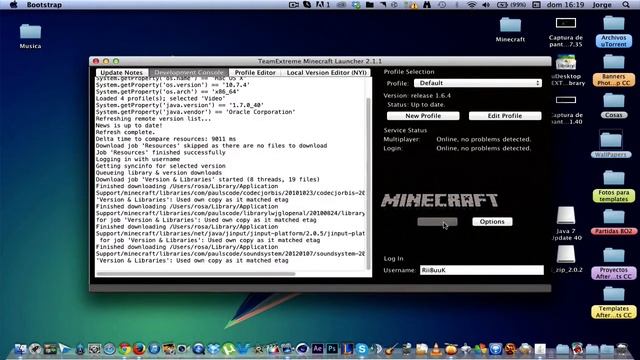Click 'Refresh complete.' console line
640x360 pixels.
coord(125,132)
